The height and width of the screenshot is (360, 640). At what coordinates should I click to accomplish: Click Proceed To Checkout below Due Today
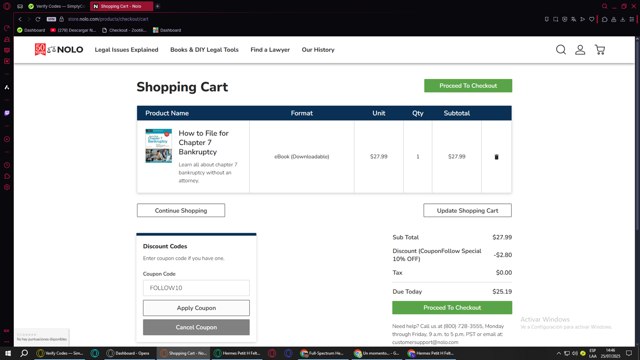[x=452, y=308]
